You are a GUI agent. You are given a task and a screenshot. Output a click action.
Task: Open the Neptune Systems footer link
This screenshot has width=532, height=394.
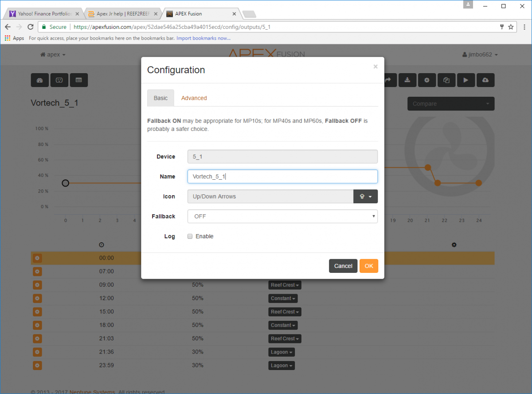click(92, 392)
